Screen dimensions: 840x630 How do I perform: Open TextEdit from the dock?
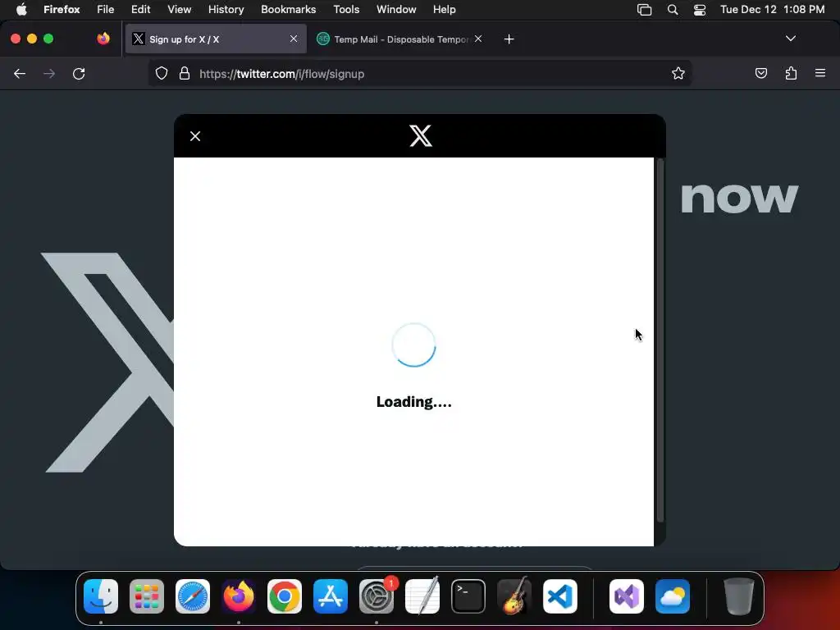[x=422, y=596]
